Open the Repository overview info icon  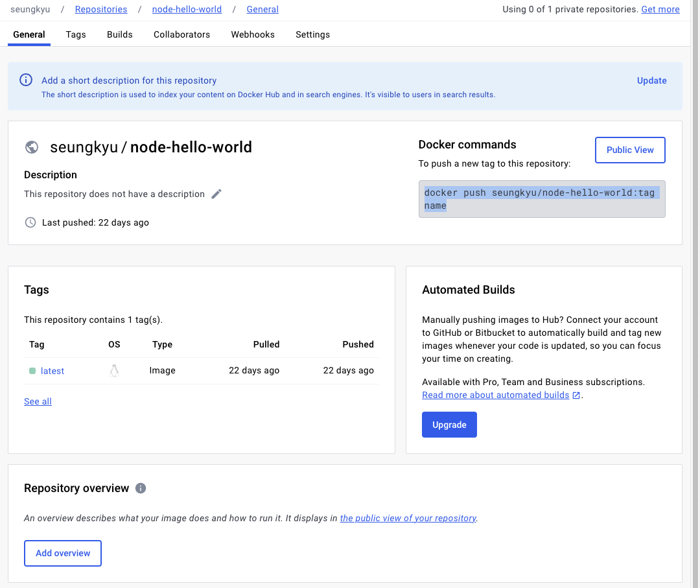pos(141,488)
